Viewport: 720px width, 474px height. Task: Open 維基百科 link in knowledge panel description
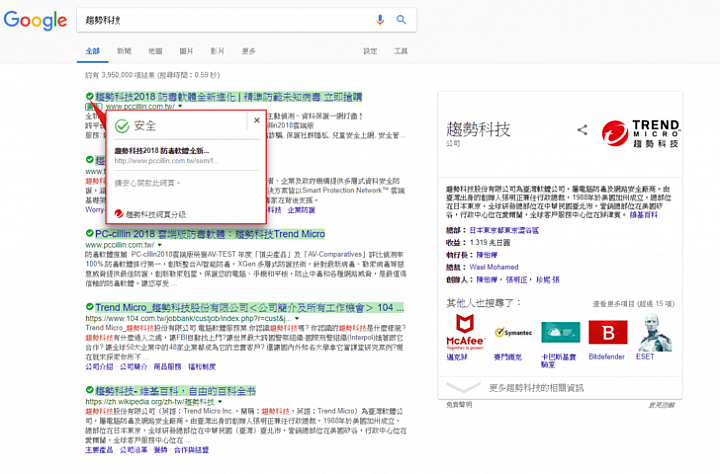pyautogui.click(x=643, y=214)
